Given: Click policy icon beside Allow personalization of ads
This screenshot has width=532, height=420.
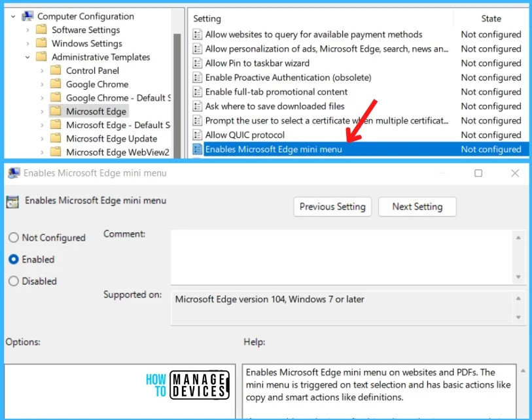Looking at the screenshot, I should click(x=198, y=49).
